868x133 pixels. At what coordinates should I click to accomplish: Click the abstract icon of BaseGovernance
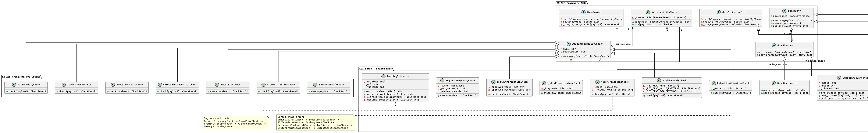774,45
